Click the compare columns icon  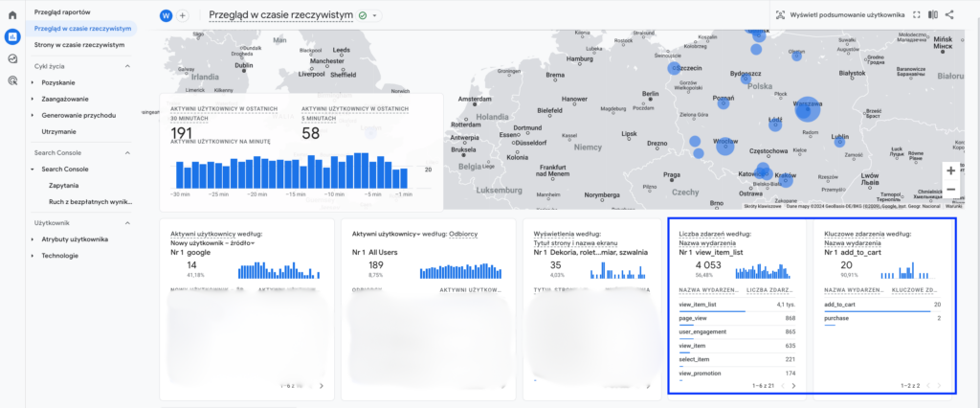tap(933, 15)
